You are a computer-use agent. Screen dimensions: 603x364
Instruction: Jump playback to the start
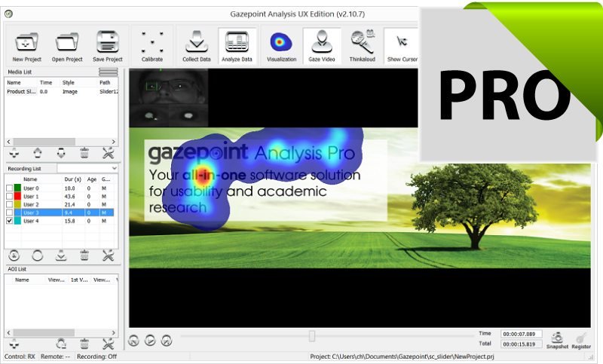pos(133,340)
